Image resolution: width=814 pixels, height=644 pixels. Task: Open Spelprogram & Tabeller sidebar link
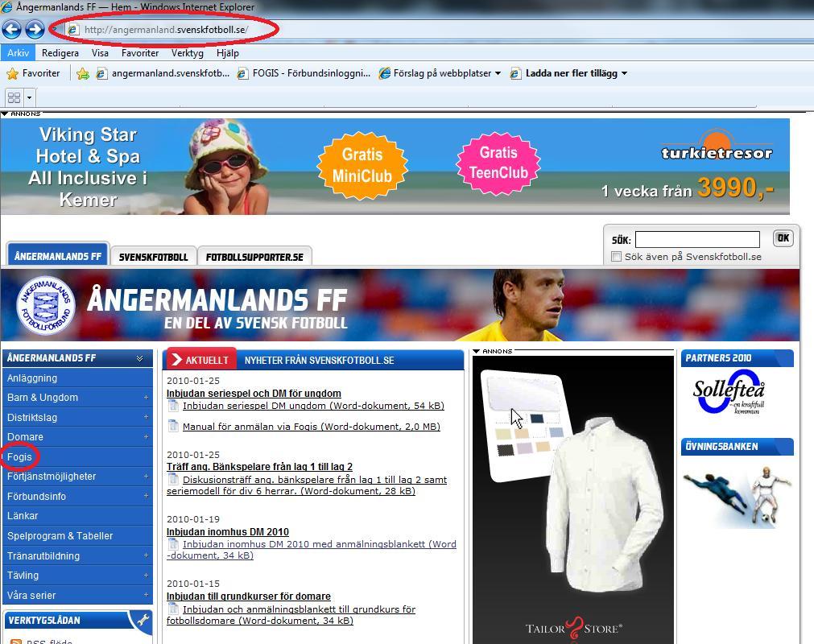(x=78, y=535)
